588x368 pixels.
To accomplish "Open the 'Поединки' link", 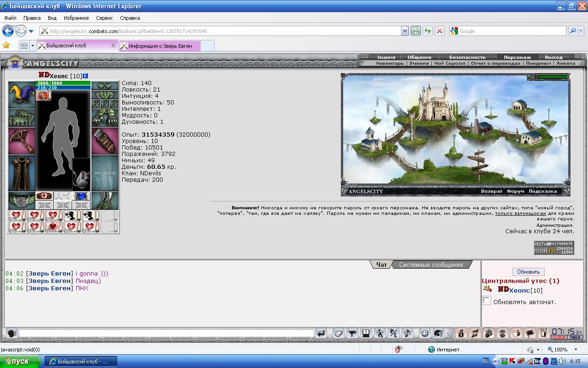I will point(538,63).
